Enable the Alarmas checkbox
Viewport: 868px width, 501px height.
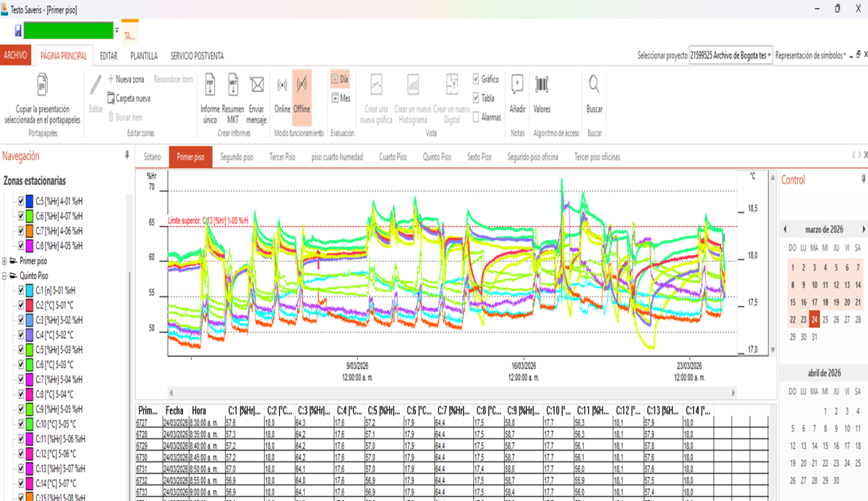click(476, 117)
